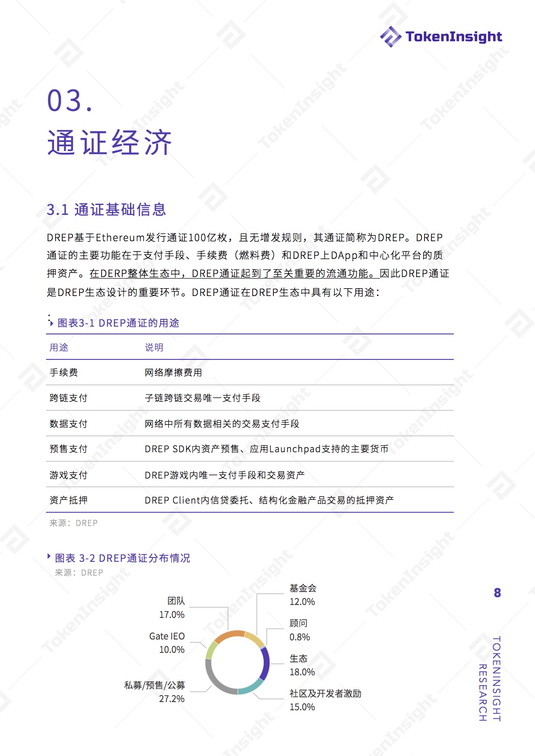Image resolution: width=535 pixels, height=756 pixels.
Task: Click the underlined sentence '在DERP整体生态中…'
Action: (234, 274)
